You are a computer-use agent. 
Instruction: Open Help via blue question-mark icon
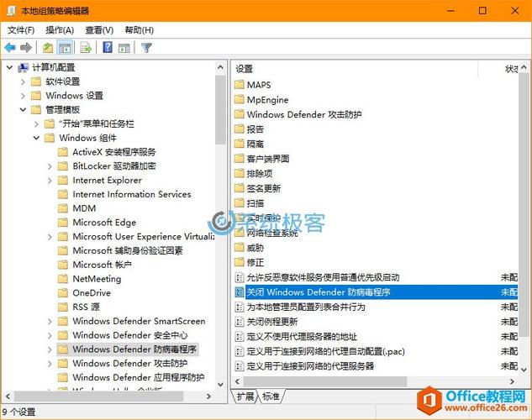[108, 47]
